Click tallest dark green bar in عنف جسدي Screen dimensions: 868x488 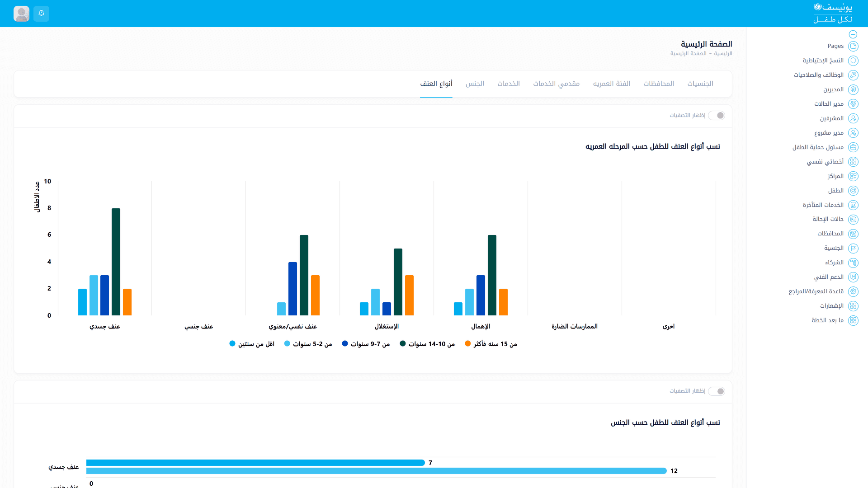click(x=116, y=262)
